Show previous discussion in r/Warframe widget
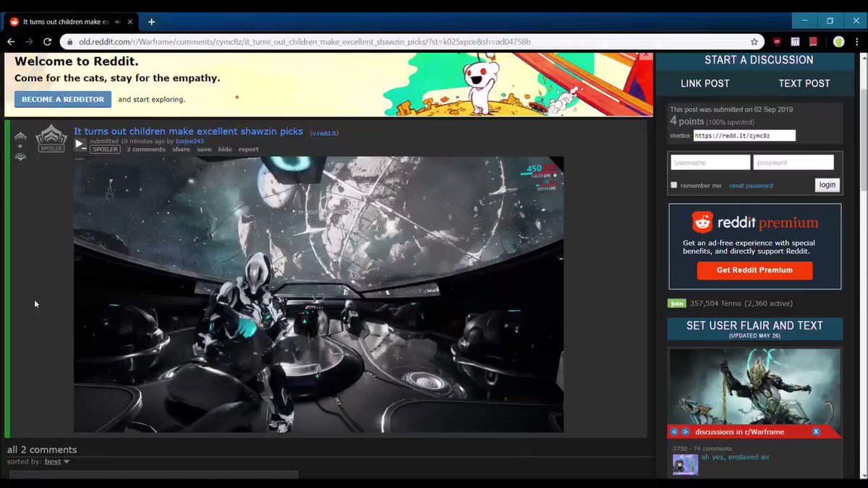Viewport: 868px width, 488px height. point(674,432)
